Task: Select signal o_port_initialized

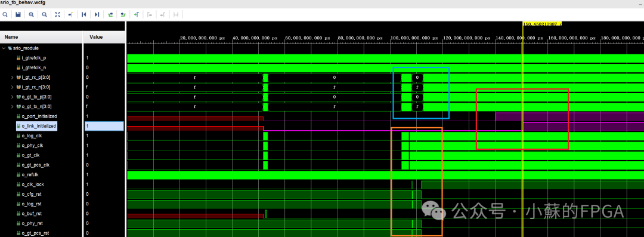Action: (x=39, y=116)
